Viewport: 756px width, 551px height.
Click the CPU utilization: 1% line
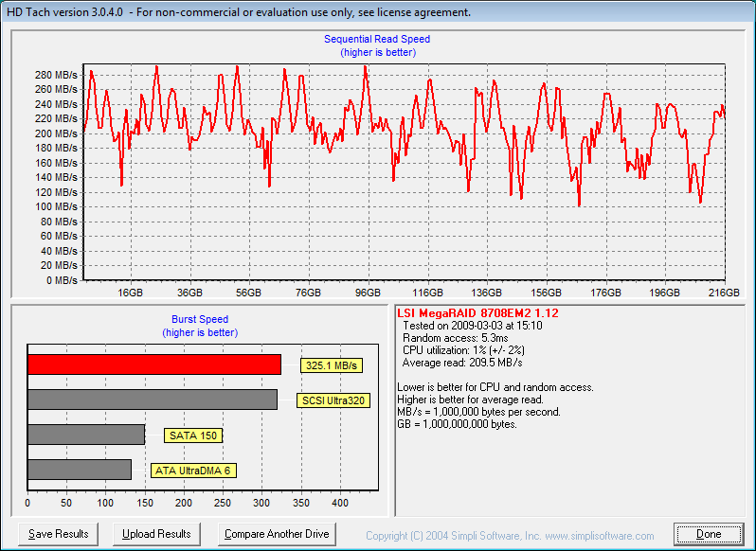[x=463, y=350]
